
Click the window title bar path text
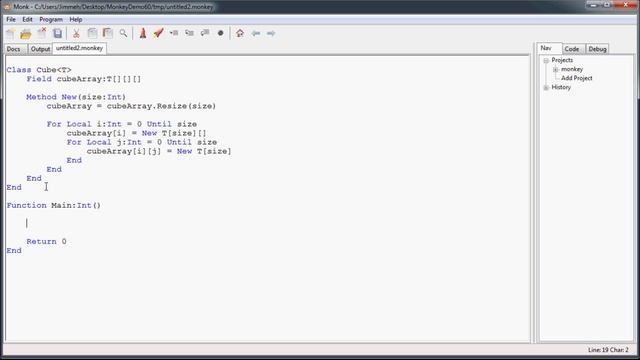tap(124, 7)
